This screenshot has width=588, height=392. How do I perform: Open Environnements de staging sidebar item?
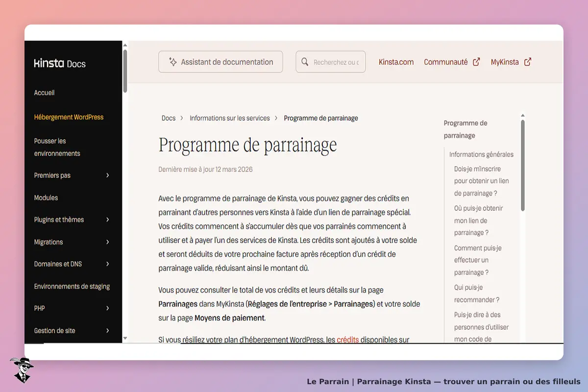pyautogui.click(x=72, y=286)
